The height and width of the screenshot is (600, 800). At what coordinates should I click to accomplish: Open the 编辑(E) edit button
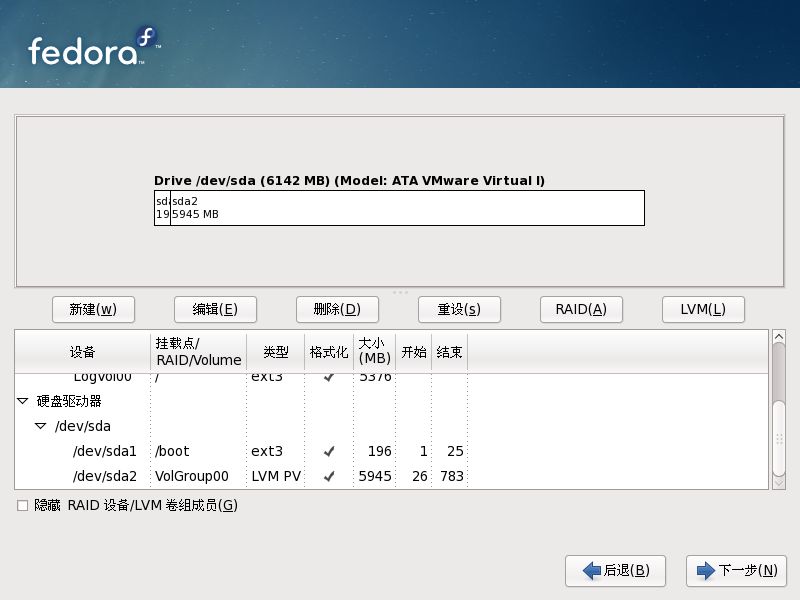coord(215,309)
